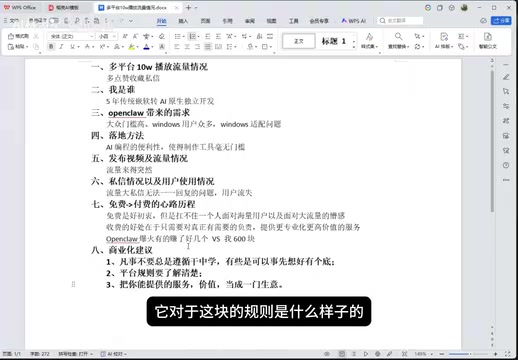This screenshot has height=360, width=518.
Task: Click the Style Set (样式集) icon
Action: (x=369, y=41)
